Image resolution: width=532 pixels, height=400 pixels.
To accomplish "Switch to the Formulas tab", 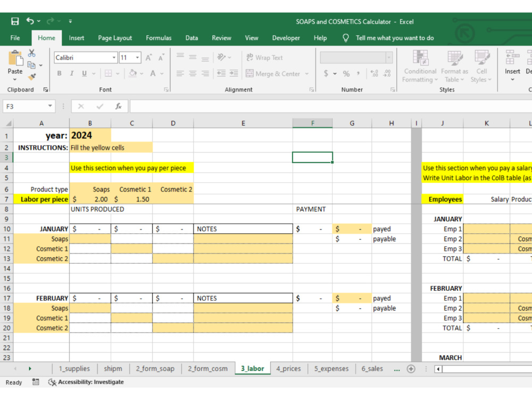I will 159,38.
